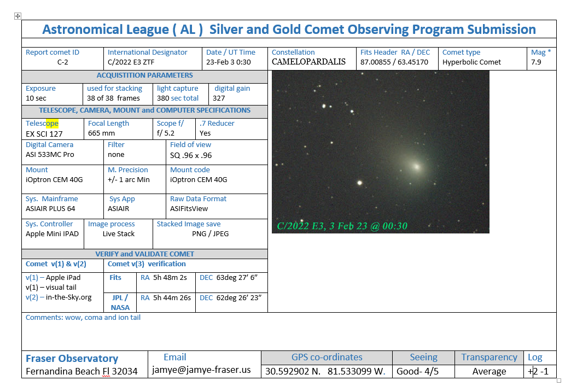Image resolution: width=571 pixels, height=392 pixels.
Task: Click the document title heading
Action: 289,30
